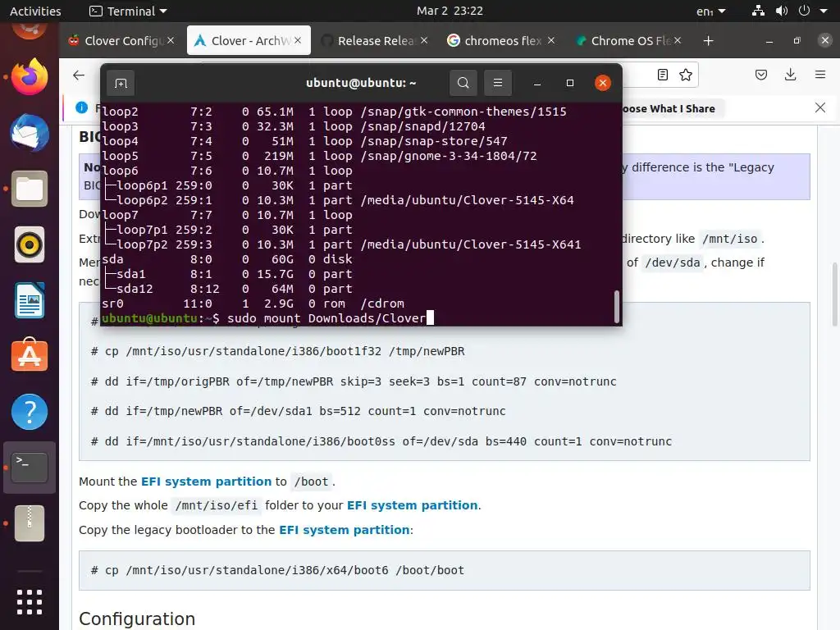Viewport: 840px width, 630px height.
Task: Open the Help icon in dock
Action: click(x=30, y=412)
